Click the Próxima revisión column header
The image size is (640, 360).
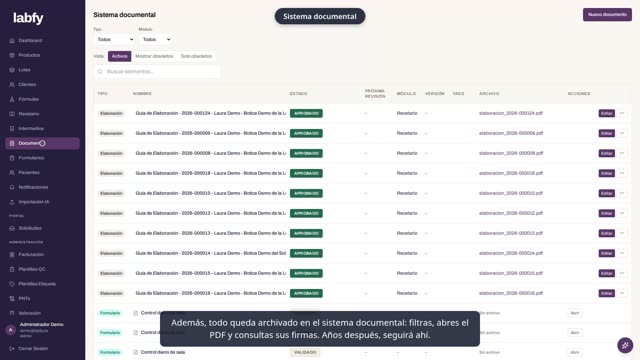[375, 93]
